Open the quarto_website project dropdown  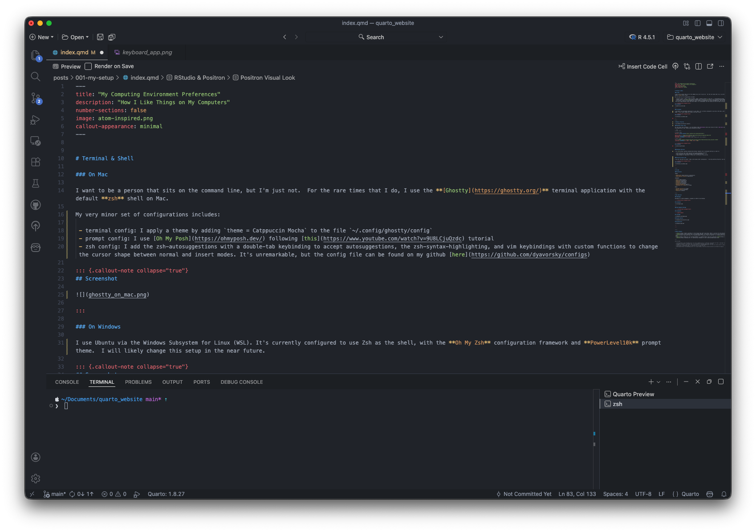tap(695, 37)
